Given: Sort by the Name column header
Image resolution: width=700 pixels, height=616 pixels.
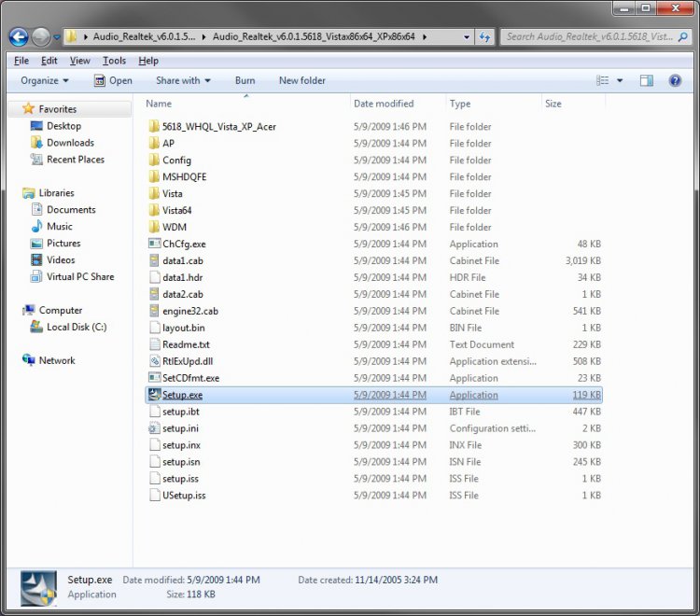Looking at the screenshot, I should point(159,104).
